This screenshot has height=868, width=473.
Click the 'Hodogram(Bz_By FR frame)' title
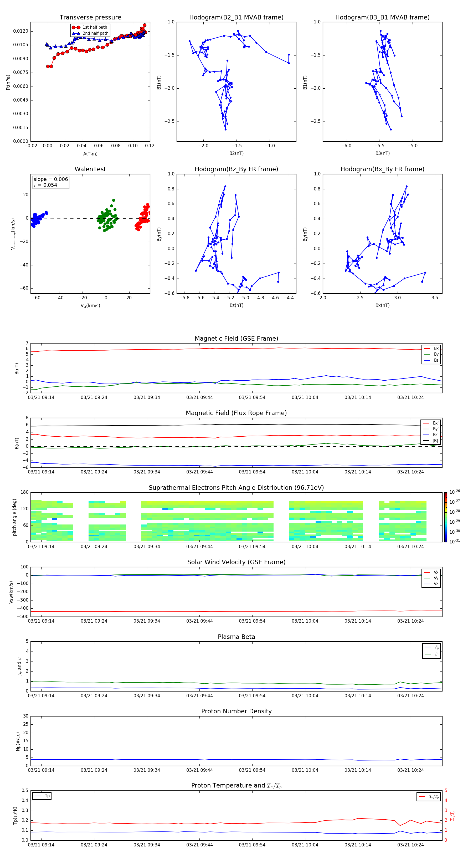(236, 169)
